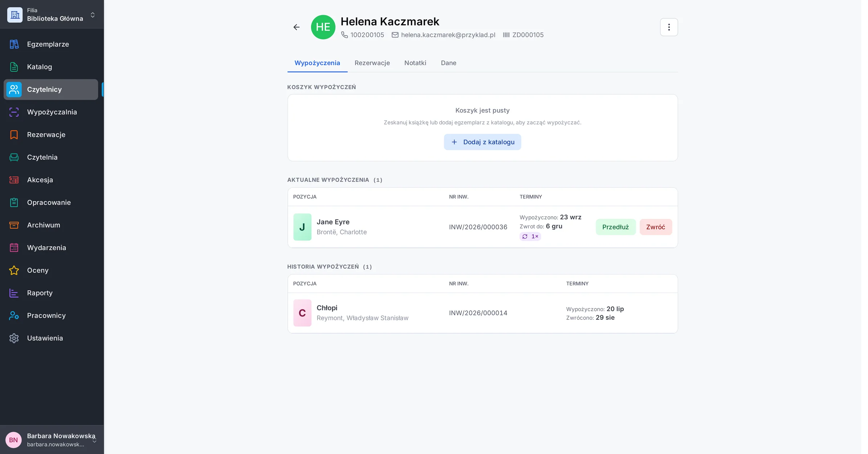
Task: Click the HE reader avatar
Action: [x=323, y=27]
